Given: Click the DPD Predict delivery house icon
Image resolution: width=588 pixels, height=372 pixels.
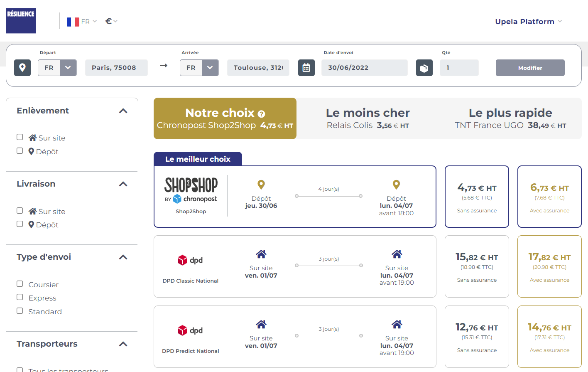Looking at the screenshot, I should click(x=397, y=324).
